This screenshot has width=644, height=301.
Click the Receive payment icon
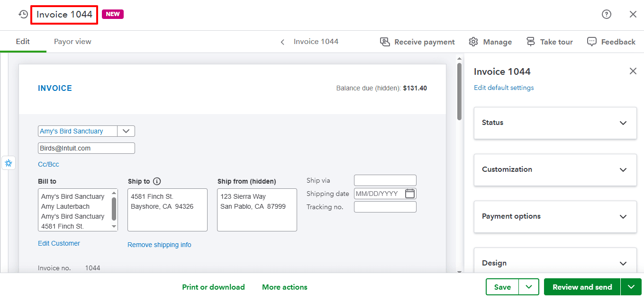(x=385, y=42)
